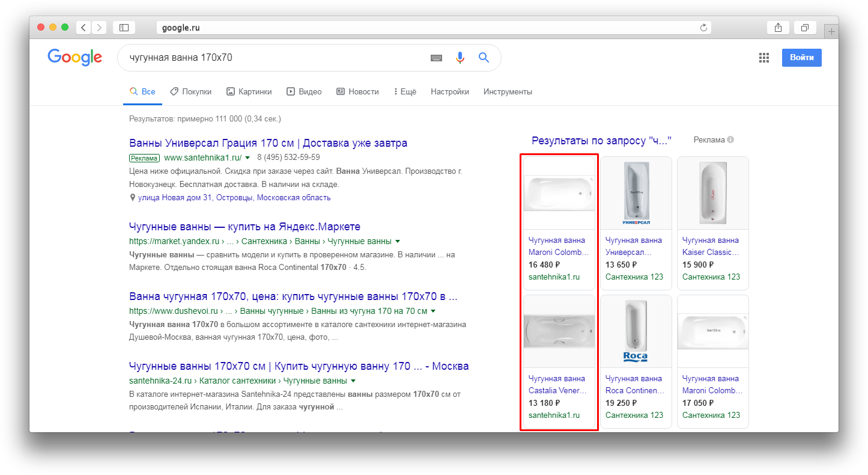Expand dropdown arrow beside www.santehnika1.ru
The image size is (868, 475).
coord(247,158)
